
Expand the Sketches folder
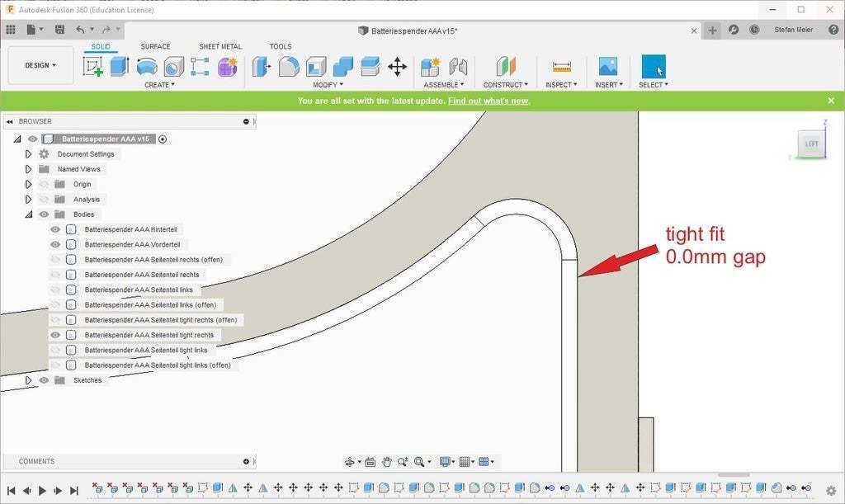point(29,380)
